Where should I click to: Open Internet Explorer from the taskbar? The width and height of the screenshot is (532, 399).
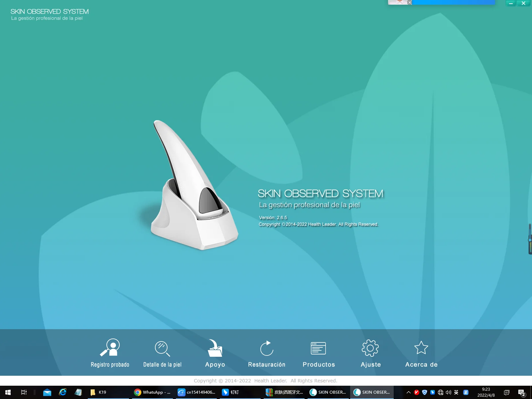(63, 392)
